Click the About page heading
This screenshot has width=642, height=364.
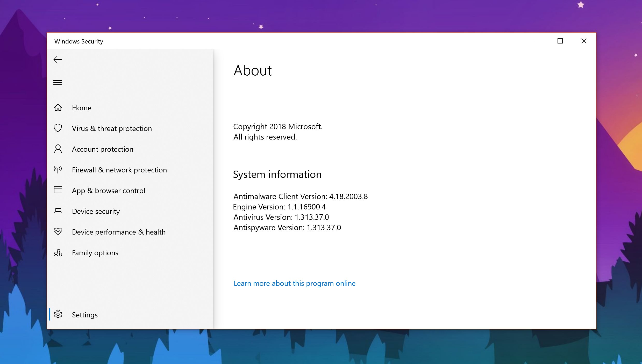pyautogui.click(x=253, y=70)
